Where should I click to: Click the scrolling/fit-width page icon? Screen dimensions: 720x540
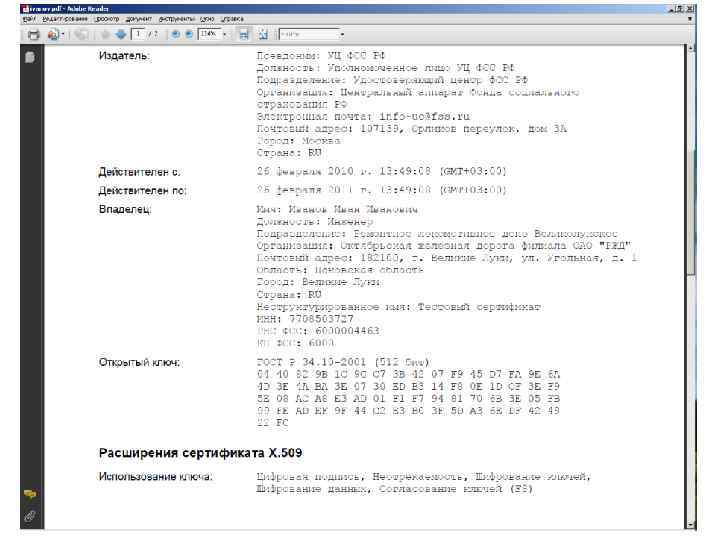(x=244, y=34)
